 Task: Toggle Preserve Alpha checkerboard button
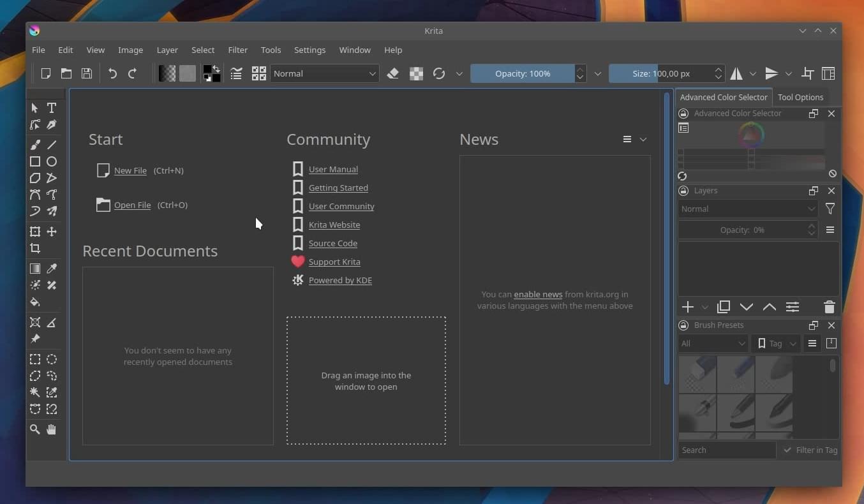pos(416,73)
